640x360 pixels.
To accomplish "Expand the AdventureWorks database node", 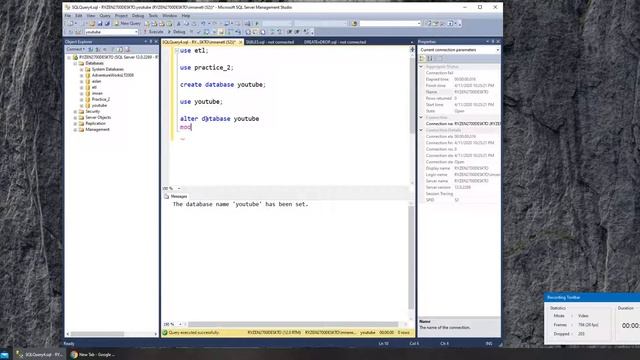I will coord(81,76).
